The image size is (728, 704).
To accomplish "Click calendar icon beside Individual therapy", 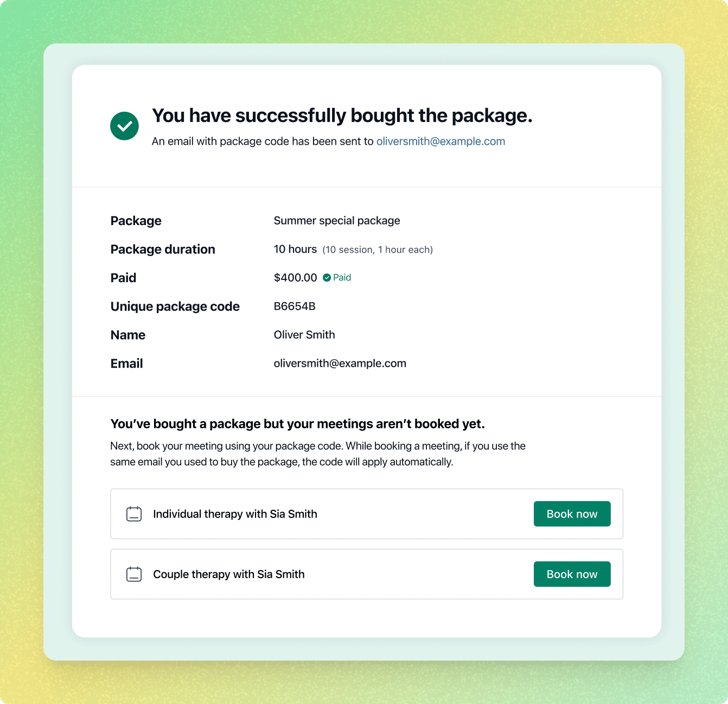I will 134,514.
